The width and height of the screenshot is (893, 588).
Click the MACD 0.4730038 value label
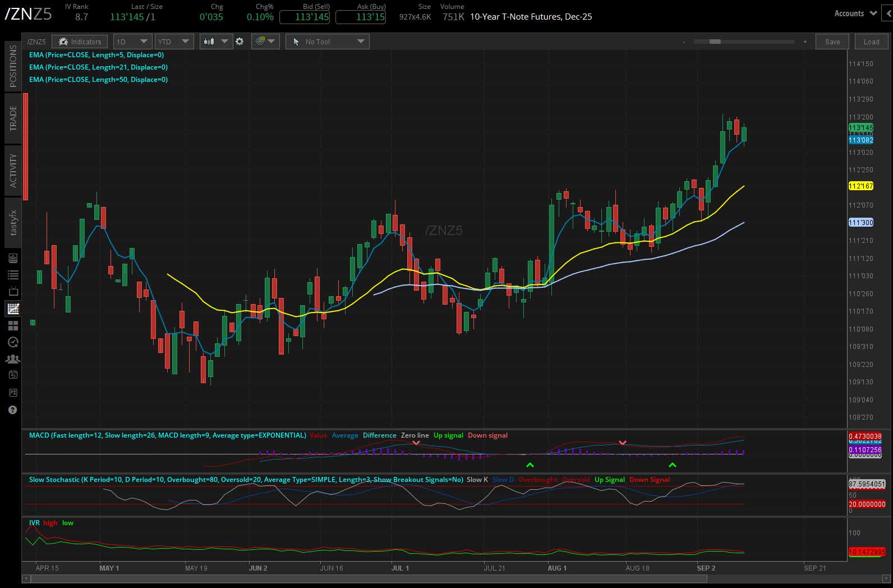coord(865,437)
